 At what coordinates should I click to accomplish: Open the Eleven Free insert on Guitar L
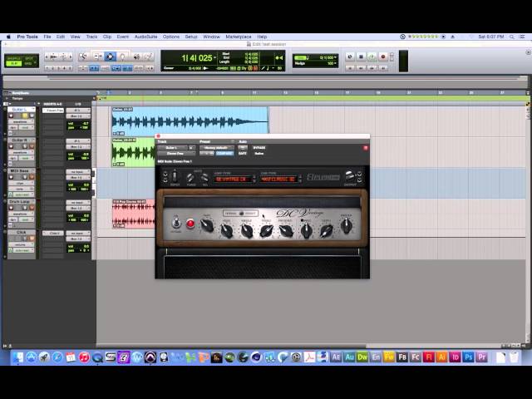(53, 111)
